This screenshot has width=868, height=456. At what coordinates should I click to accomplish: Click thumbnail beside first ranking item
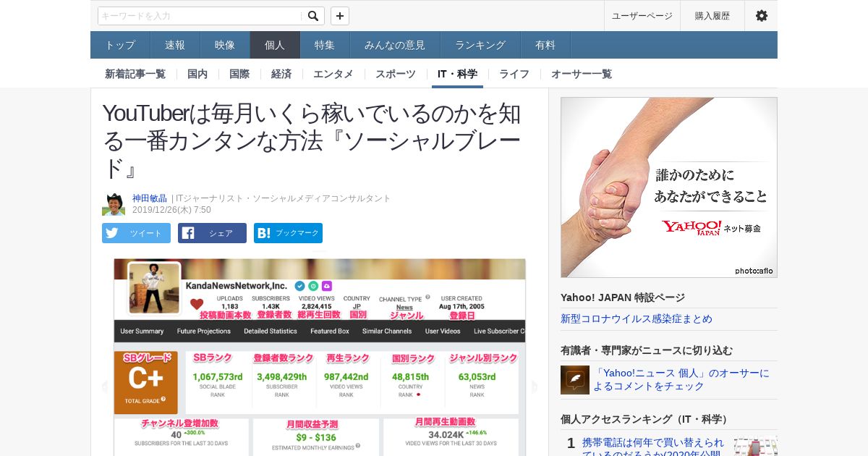pos(756,446)
